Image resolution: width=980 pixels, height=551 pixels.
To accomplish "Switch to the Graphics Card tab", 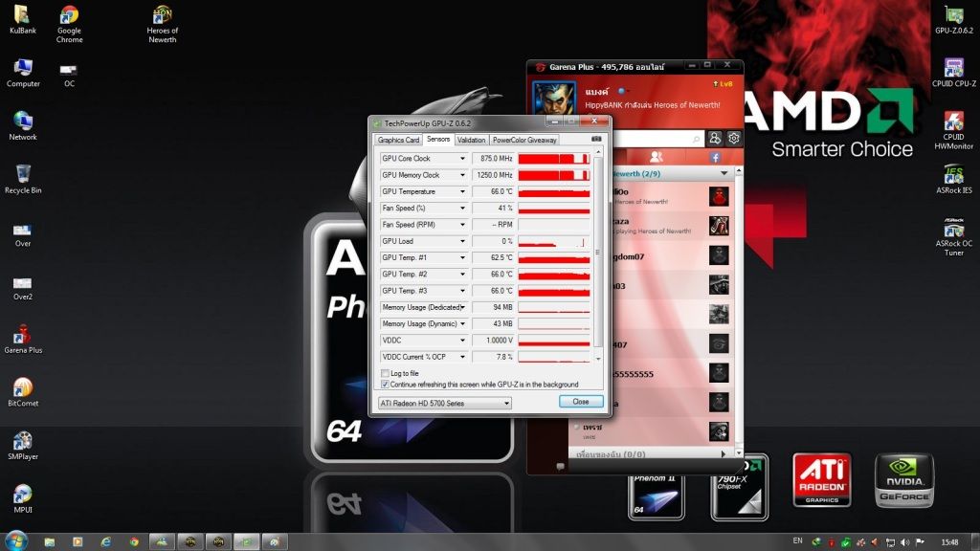I will 398,140.
